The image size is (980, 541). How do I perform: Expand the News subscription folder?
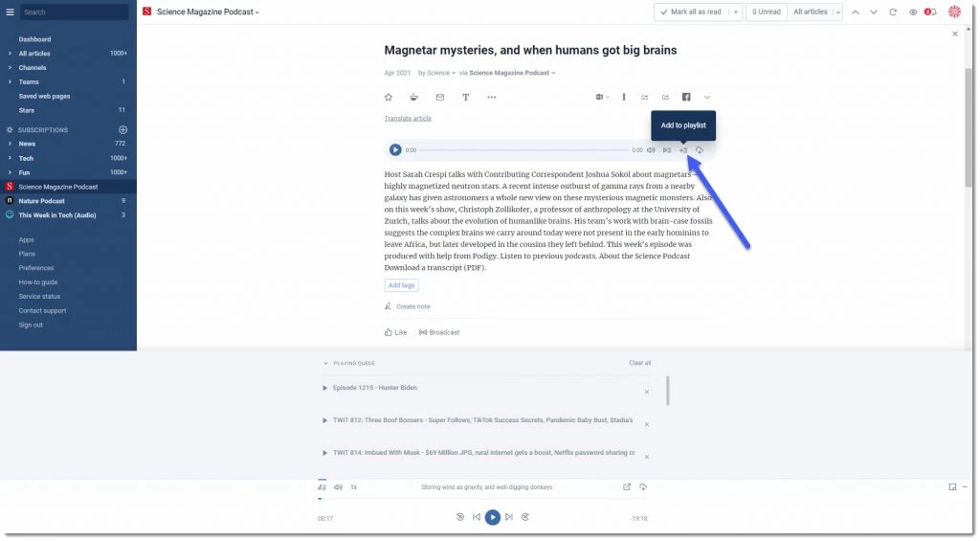[10, 144]
